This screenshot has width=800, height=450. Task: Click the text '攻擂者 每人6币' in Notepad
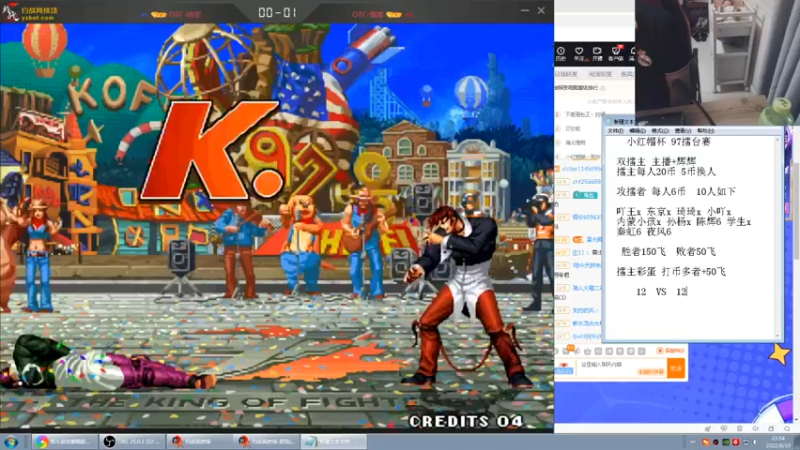651,192
